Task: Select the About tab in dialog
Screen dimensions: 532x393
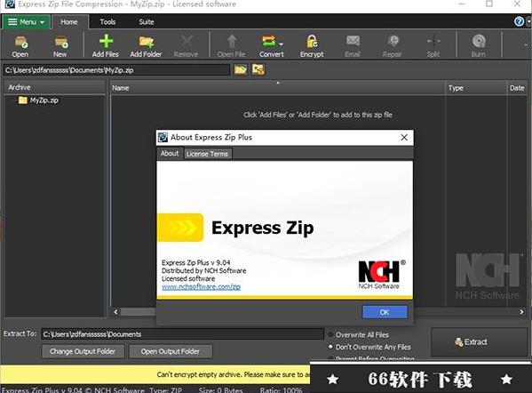Action: (170, 153)
